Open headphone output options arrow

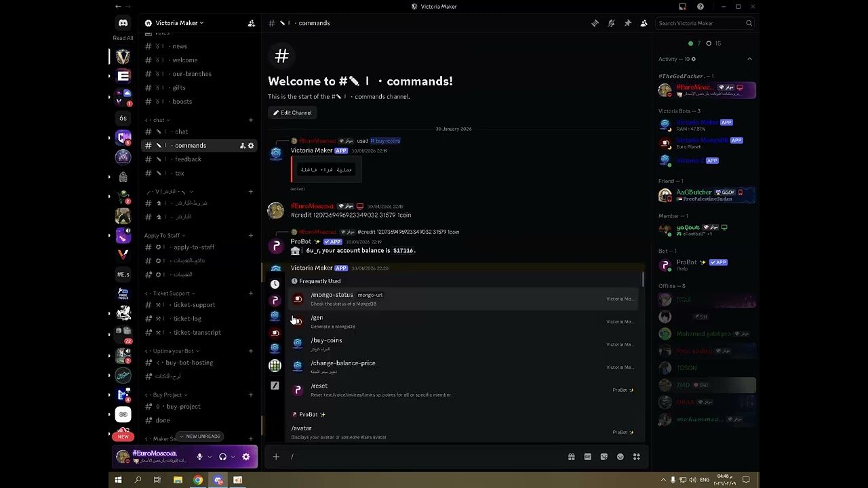(x=233, y=457)
